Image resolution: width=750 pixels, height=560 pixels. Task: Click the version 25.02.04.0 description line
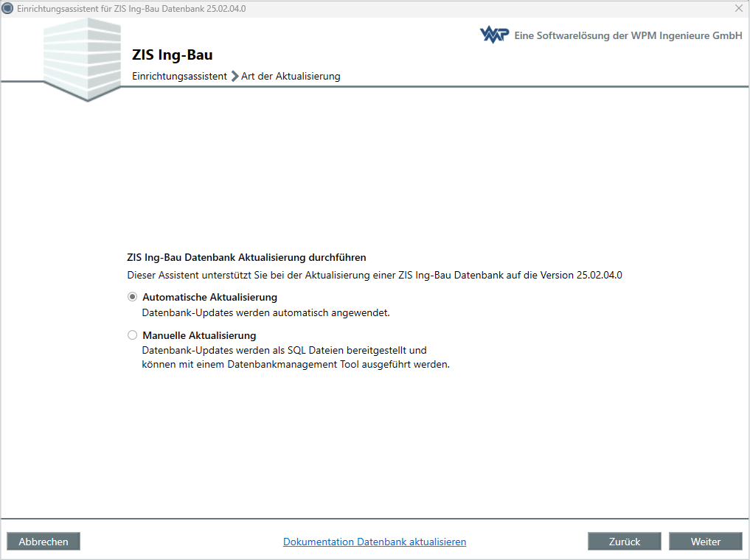coord(374,275)
